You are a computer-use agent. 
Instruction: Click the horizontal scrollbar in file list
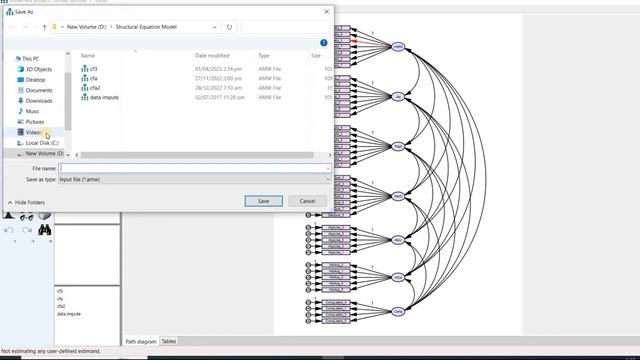pyautogui.click(x=197, y=155)
